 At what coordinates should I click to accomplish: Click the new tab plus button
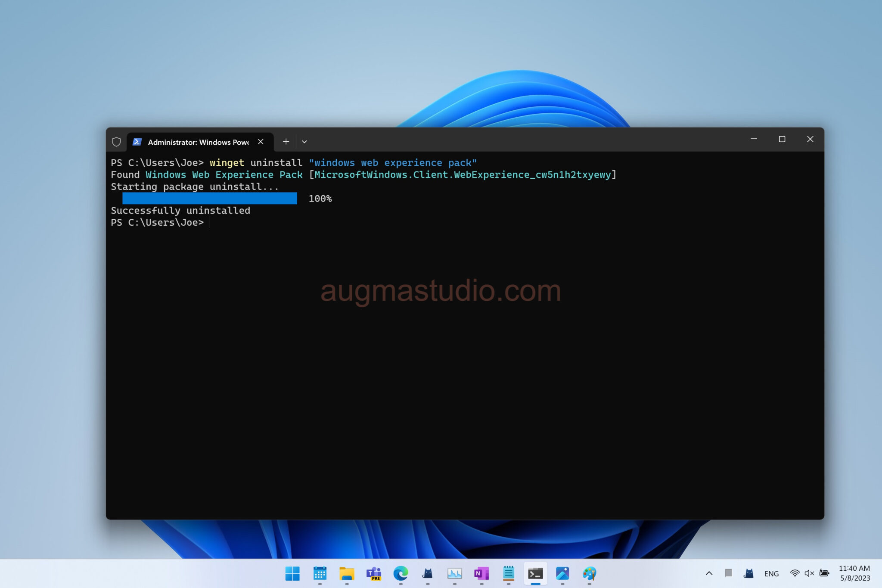pyautogui.click(x=286, y=141)
